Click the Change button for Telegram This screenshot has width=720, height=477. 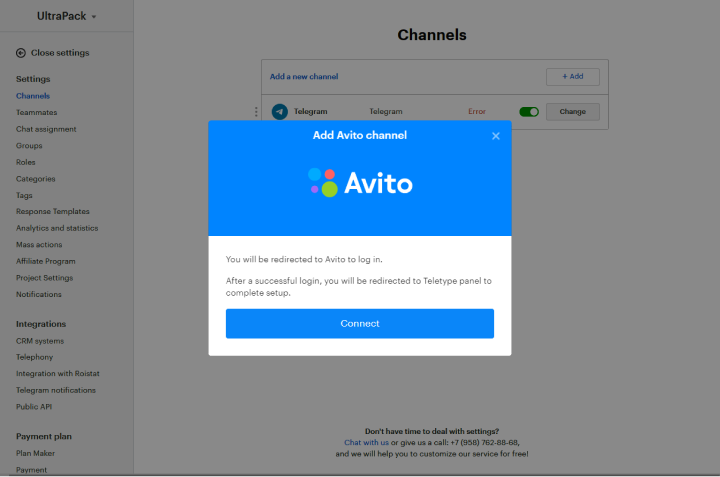click(x=572, y=112)
